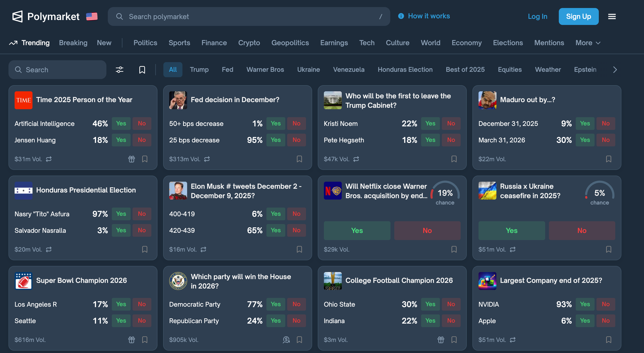
Task: Click the Polymarket logo icon
Action: (x=17, y=16)
